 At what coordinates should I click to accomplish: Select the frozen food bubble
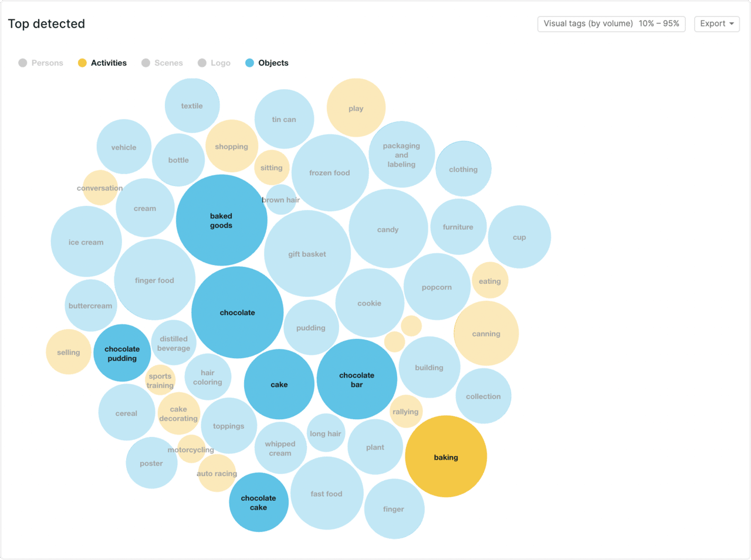[x=330, y=172]
